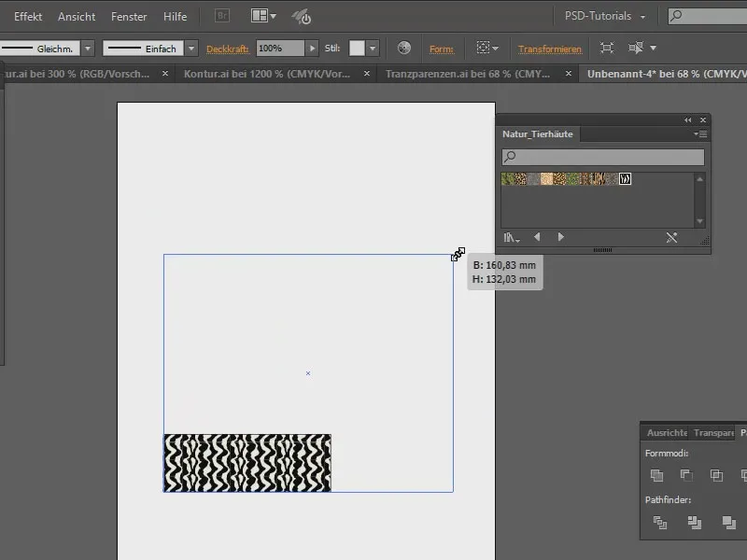Click the Merge pathfinder icon
Screen dimensions: 747x560
point(729,523)
